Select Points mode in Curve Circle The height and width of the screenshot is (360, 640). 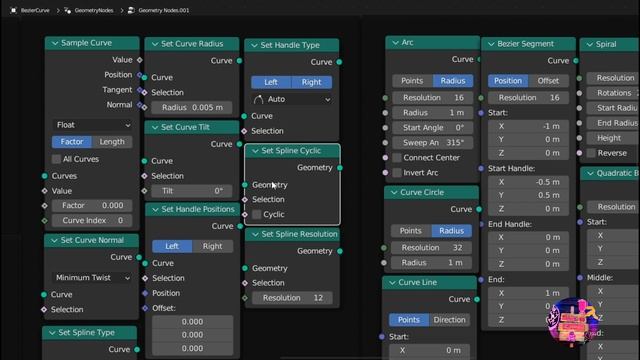tap(411, 231)
